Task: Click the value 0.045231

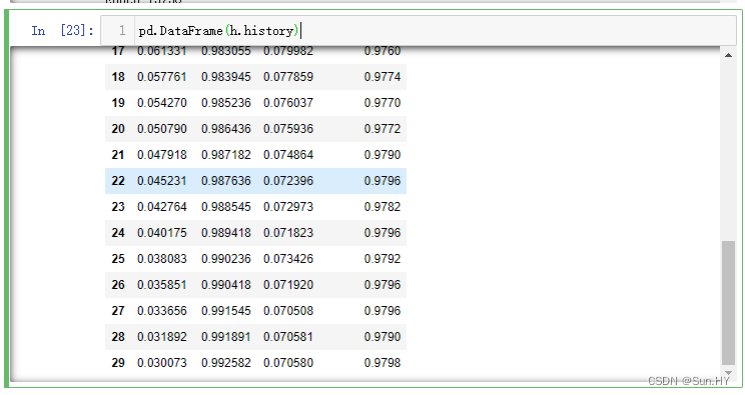Action: tap(162, 181)
